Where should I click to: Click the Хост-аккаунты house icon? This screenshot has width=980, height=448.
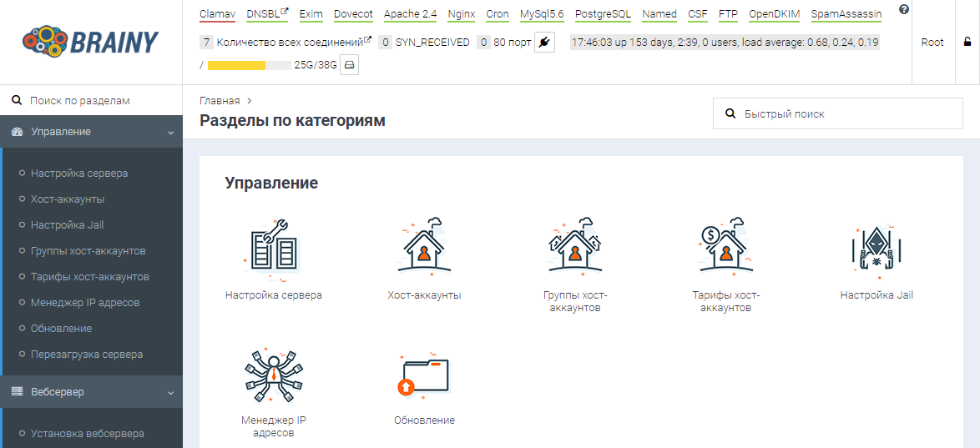[x=424, y=249]
